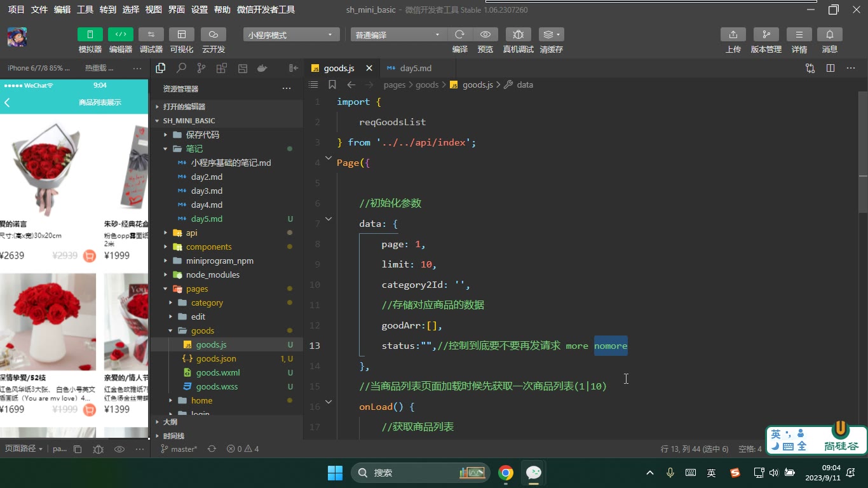Click the split editor icon
Viewport: 868px width, 488px height.
(x=831, y=68)
